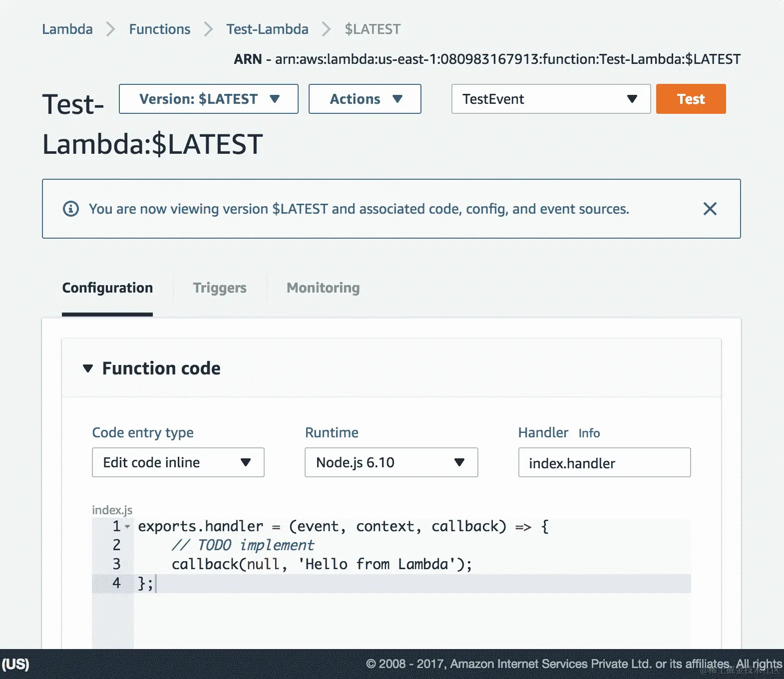Select the Configuration tab
784x679 pixels.
[107, 288]
